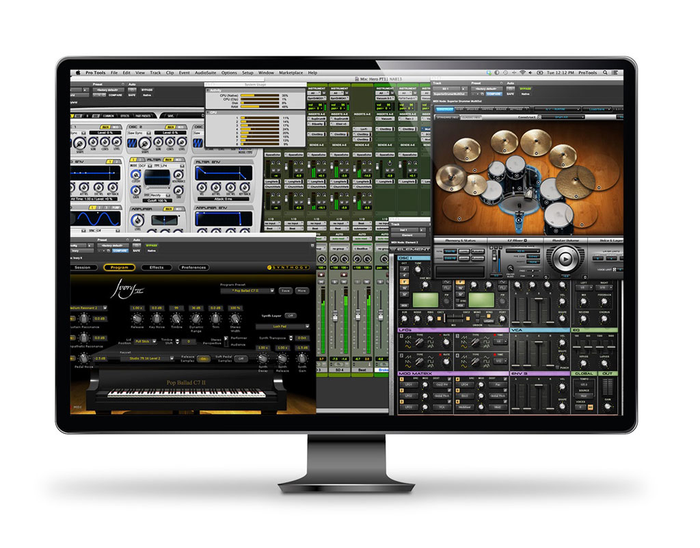Click the floor tom at front right
Viewport: 700px width, 548px height.
tap(558, 215)
